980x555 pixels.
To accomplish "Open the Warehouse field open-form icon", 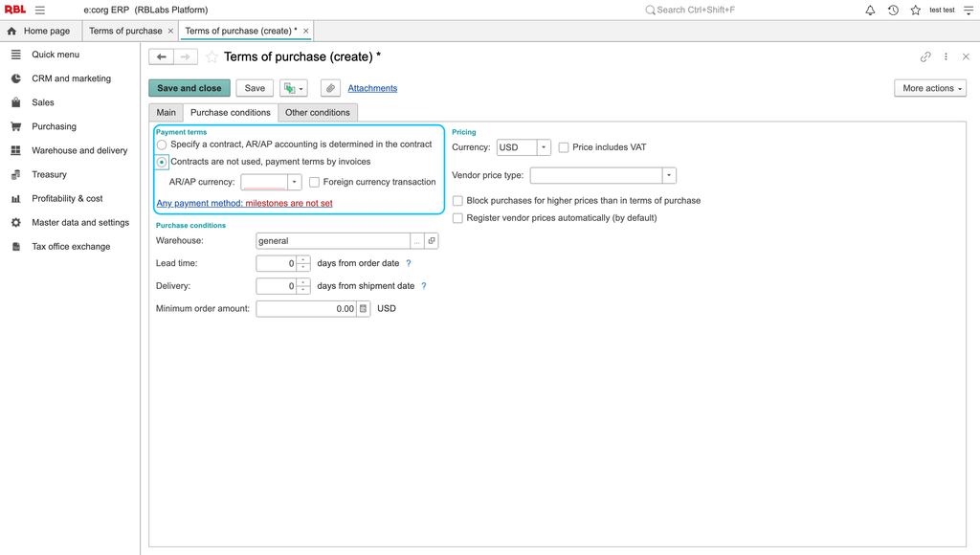I will pos(432,240).
